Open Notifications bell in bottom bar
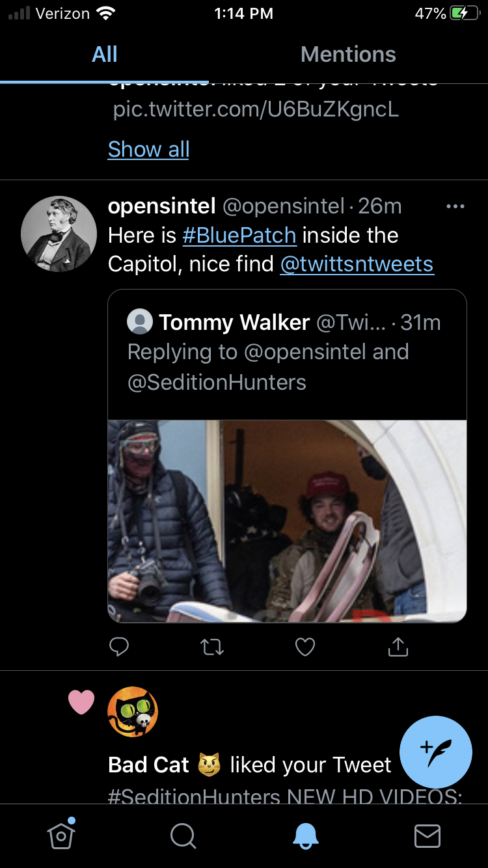Viewport: 488px width, 868px height. [x=305, y=836]
